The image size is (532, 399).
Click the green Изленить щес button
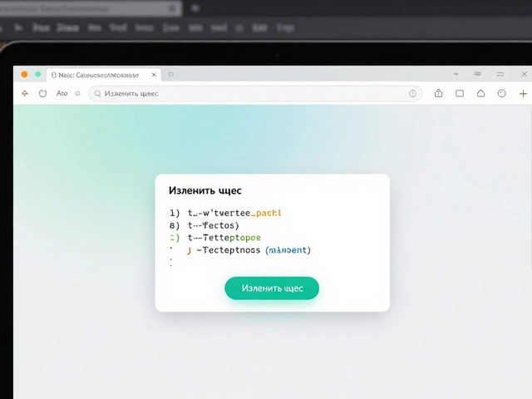tap(272, 288)
